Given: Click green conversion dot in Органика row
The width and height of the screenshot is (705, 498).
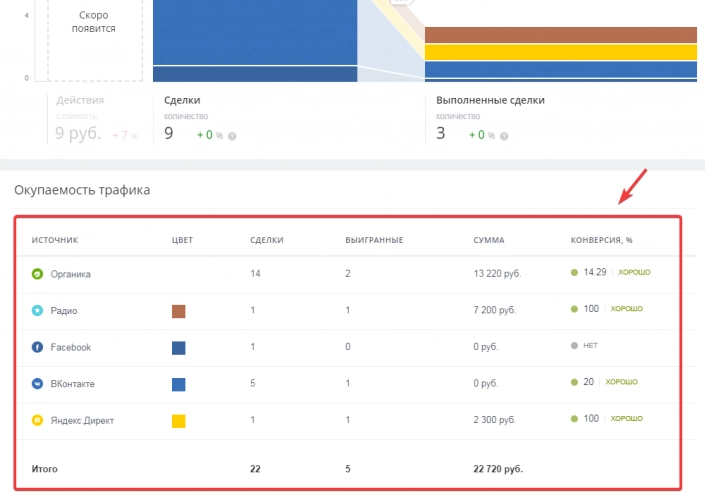Looking at the screenshot, I should coord(574,272).
